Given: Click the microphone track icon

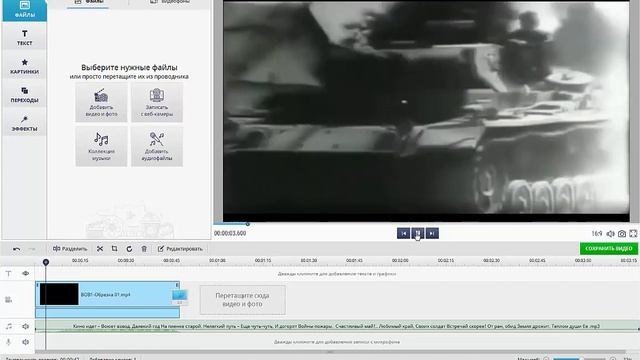Looking at the screenshot, I should pos(9,342).
